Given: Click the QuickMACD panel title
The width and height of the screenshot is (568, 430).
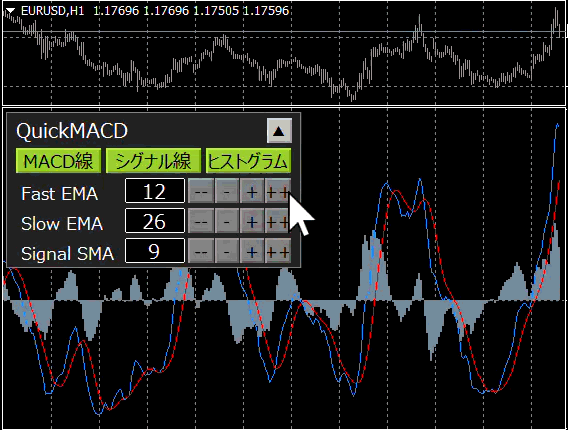Looking at the screenshot, I should 72,131.
